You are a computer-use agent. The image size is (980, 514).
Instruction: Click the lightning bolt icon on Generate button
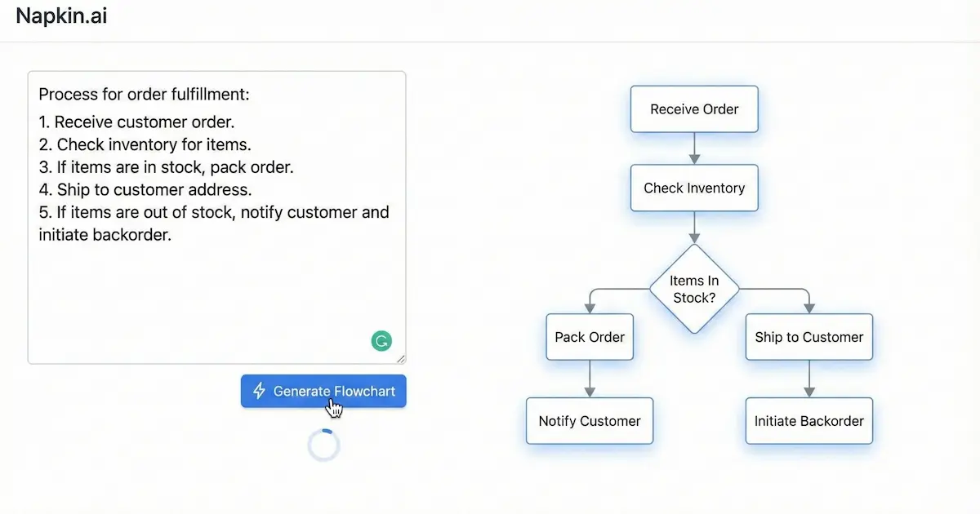(259, 391)
